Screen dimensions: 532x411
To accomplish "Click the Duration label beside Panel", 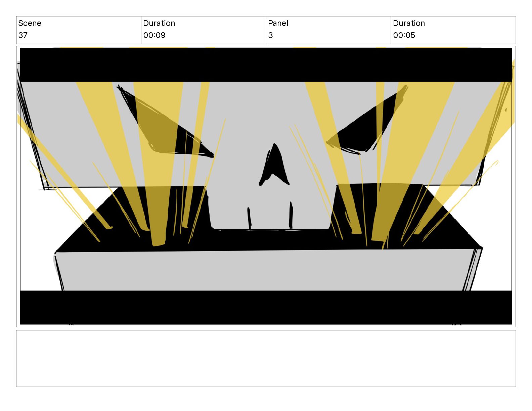I will pyautogui.click(x=409, y=23).
